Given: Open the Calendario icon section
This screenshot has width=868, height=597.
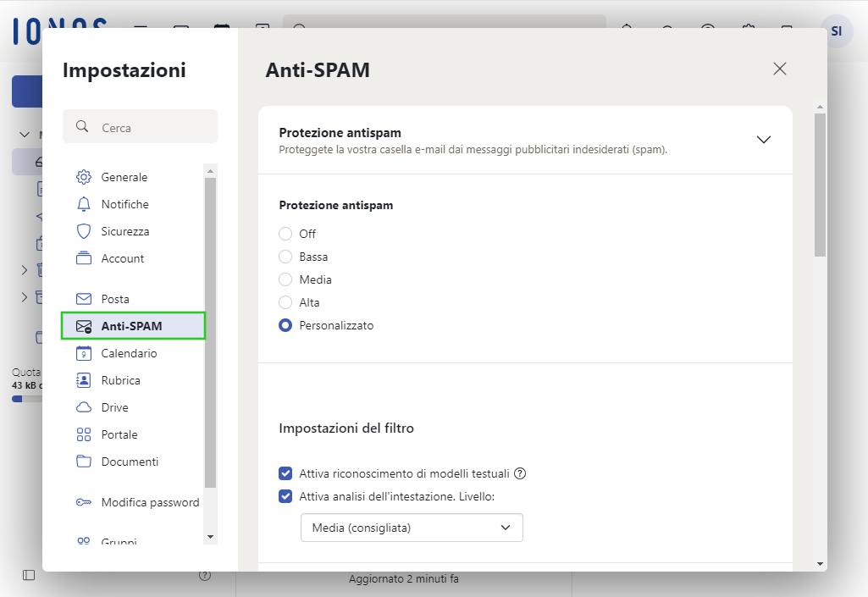Looking at the screenshot, I should click(x=84, y=353).
